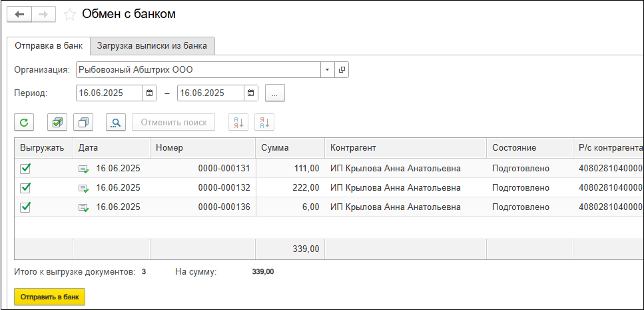Switch to Загрузка выписки из банка tab

pyautogui.click(x=152, y=46)
